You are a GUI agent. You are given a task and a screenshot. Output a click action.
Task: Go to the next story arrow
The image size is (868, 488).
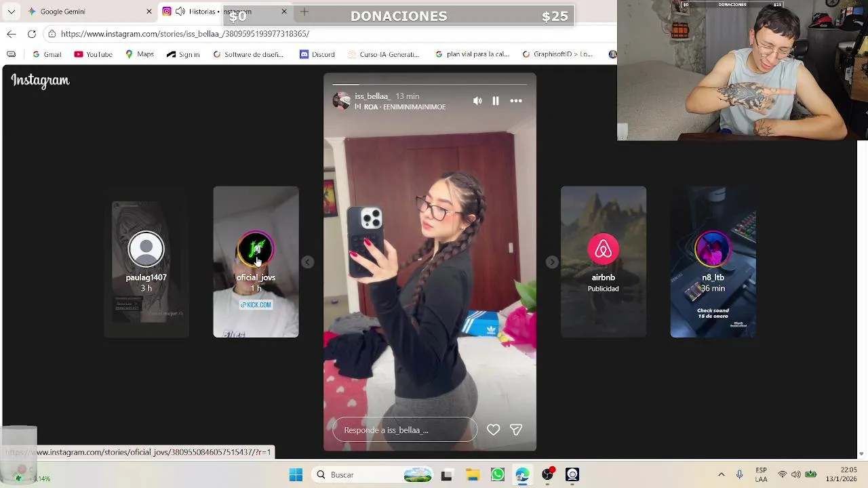pos(552,262)
